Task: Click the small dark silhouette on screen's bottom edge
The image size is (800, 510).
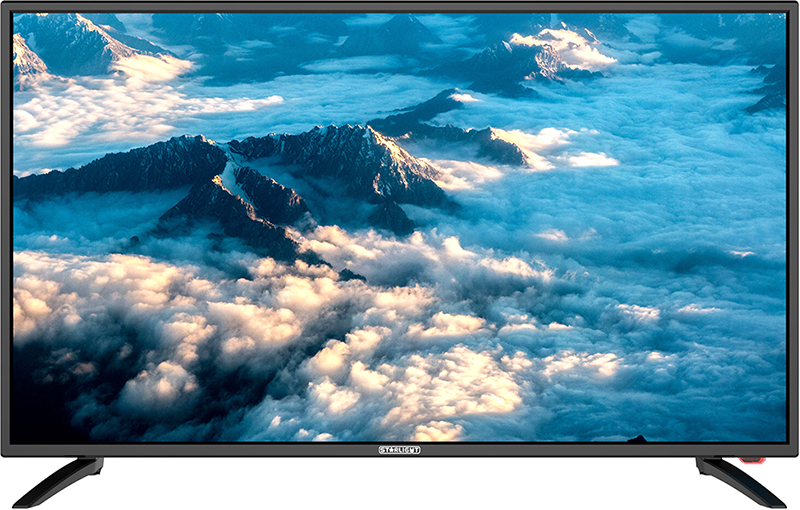Action: [x=636, y=438]
